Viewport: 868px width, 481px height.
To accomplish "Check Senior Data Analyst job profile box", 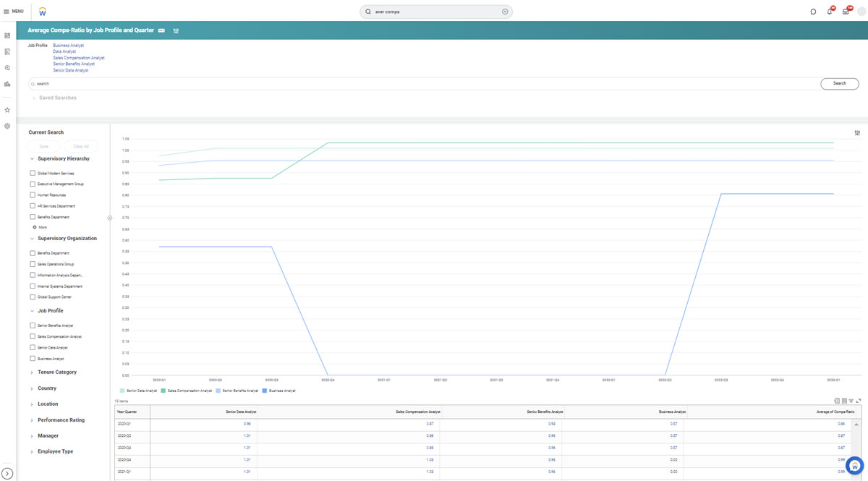I will (x=33, y=348).
